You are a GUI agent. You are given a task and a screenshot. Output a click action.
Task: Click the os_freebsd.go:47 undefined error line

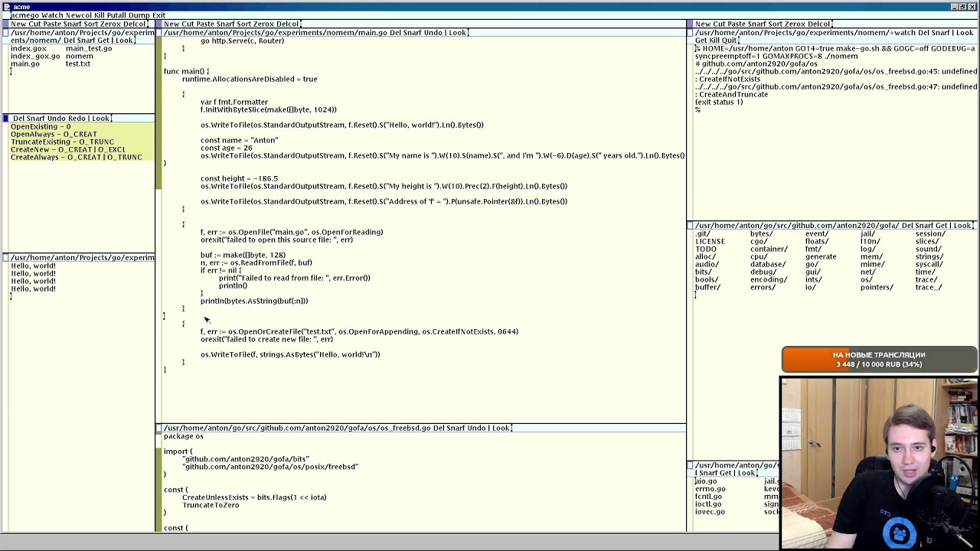click(835, 90)
